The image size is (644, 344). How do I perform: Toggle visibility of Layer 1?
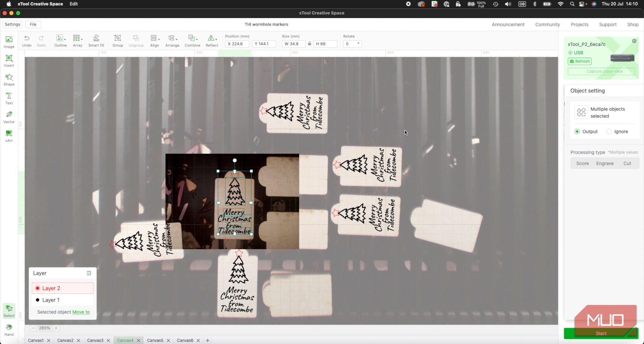click(x=37, y=300)
